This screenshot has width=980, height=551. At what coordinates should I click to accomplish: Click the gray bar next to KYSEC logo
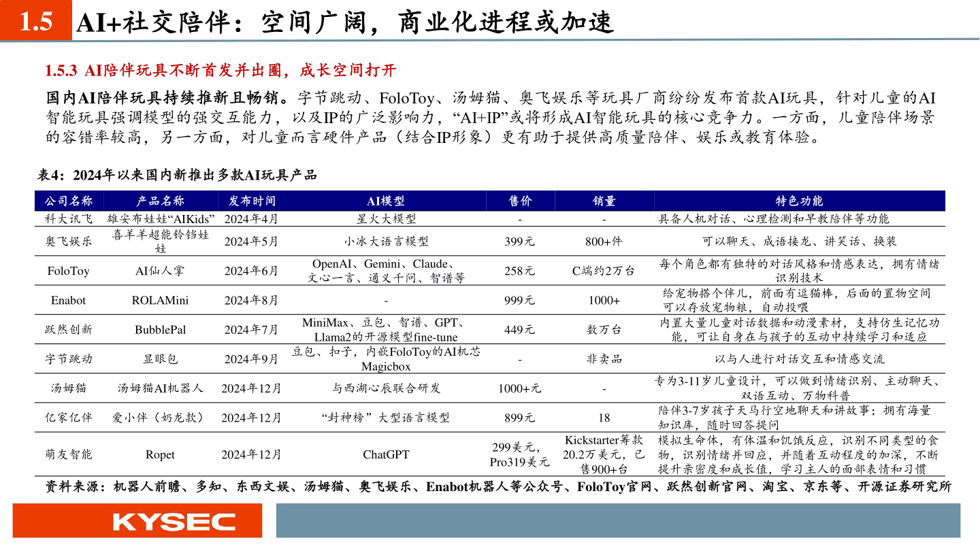(x=612, y=522)
